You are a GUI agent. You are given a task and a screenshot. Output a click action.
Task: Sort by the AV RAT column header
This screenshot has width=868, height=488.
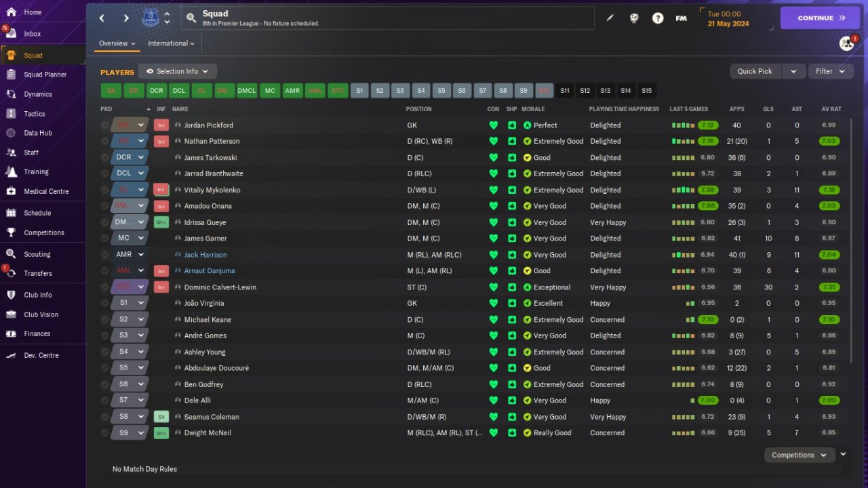point(831,109)
